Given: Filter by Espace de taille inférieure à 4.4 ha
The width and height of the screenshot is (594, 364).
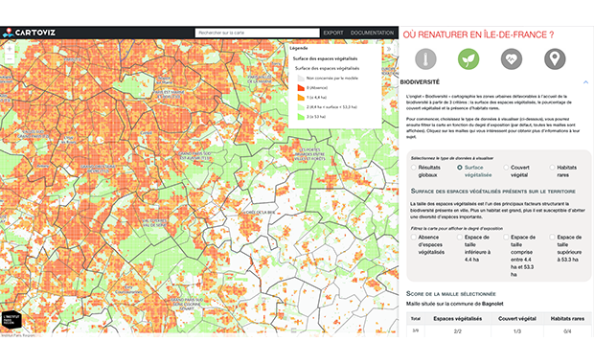Looking at the screenshot, I should tap(460, 238).
